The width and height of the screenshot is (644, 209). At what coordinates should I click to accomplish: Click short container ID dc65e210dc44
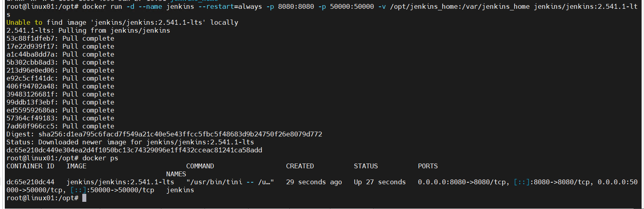point(30,182)
